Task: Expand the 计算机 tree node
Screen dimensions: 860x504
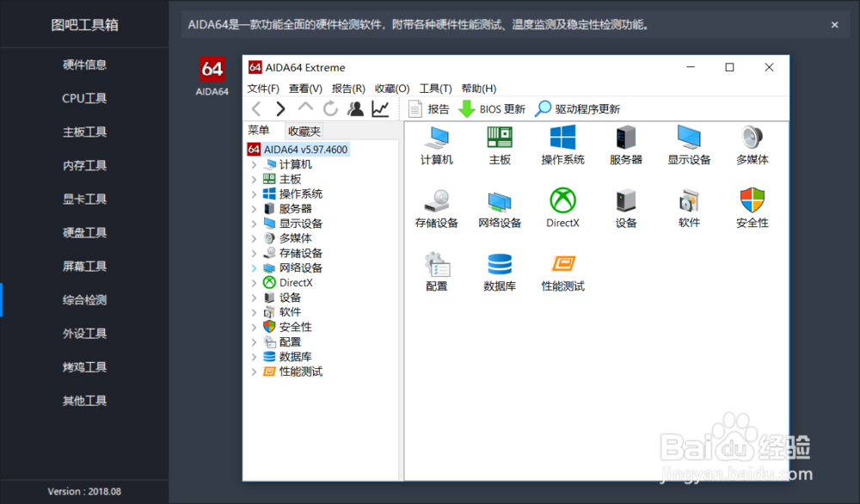Action: point(254,164)
